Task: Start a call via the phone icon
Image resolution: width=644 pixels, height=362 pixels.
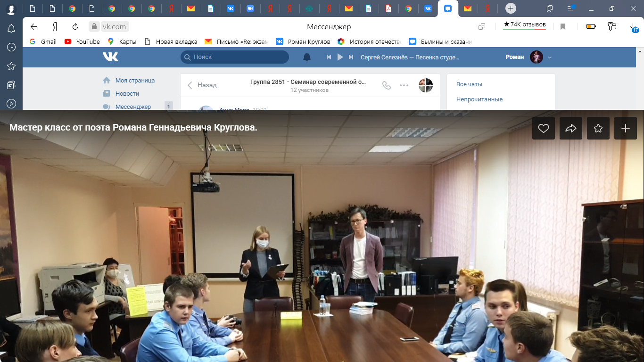Action: [x=387, y=85]
